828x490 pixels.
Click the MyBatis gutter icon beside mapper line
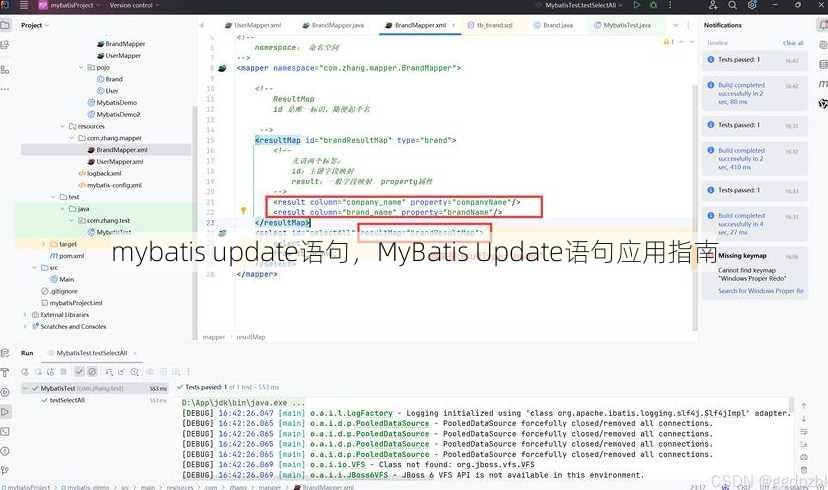tap(222, 68)
